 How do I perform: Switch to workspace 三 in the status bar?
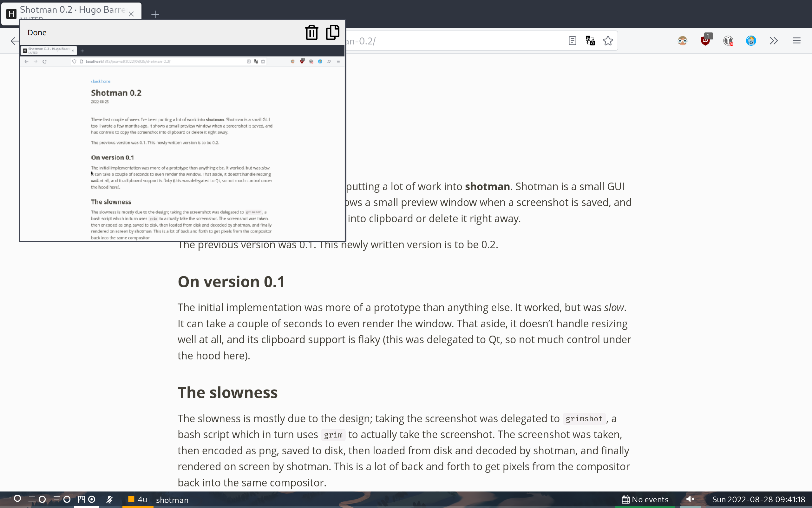click(x=62, y=499)
